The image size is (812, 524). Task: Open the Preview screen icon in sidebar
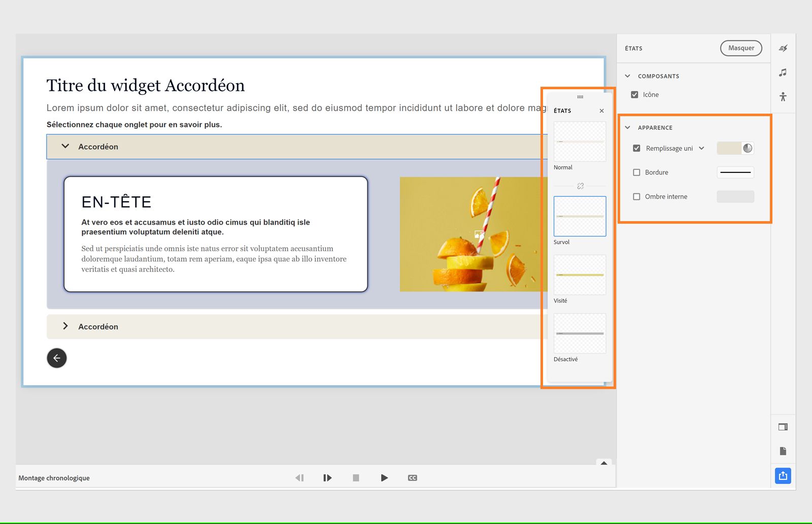click(x=783, y=427)
